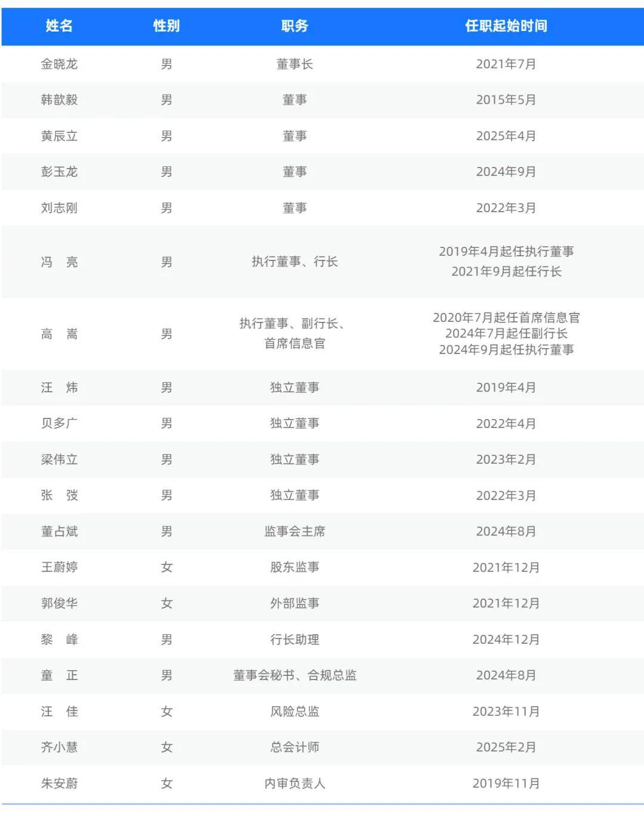
Task: Click the date 2015年5月
Action: [x=506, y=100]
